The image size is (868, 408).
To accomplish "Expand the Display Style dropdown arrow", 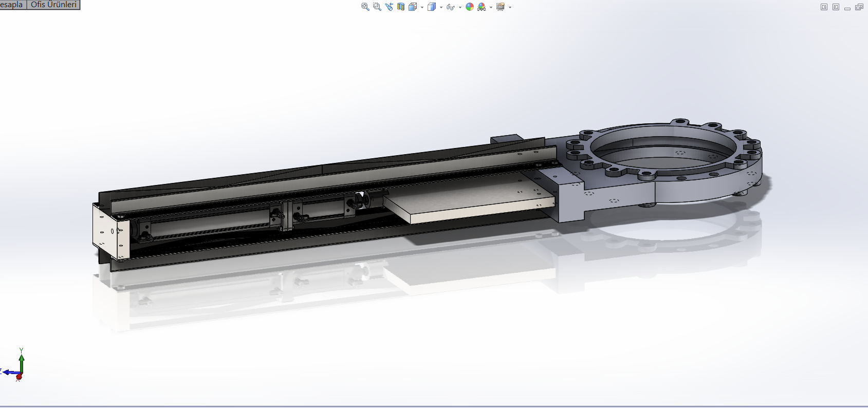I will [441, 7].
